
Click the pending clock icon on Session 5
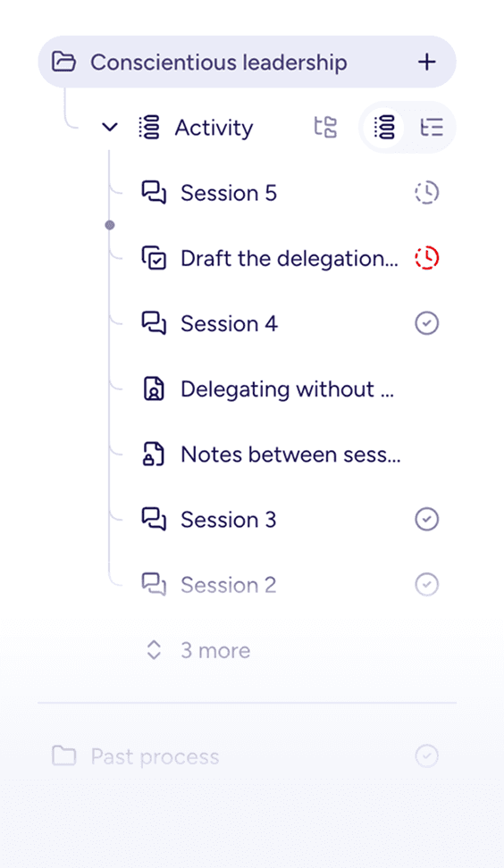427,193
